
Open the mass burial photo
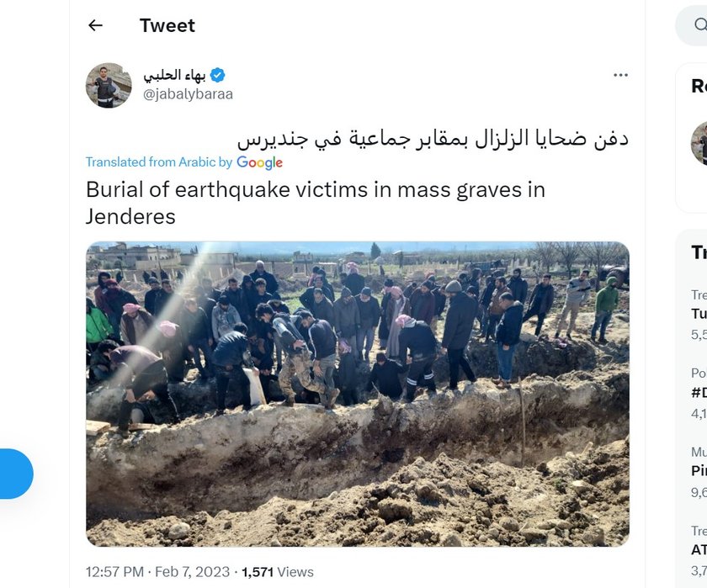pos(358,395)
